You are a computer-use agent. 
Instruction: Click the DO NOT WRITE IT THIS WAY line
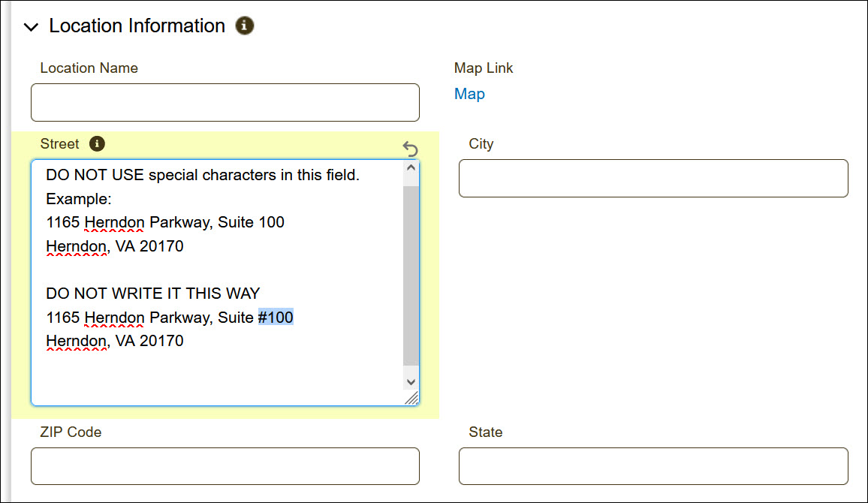152,294
